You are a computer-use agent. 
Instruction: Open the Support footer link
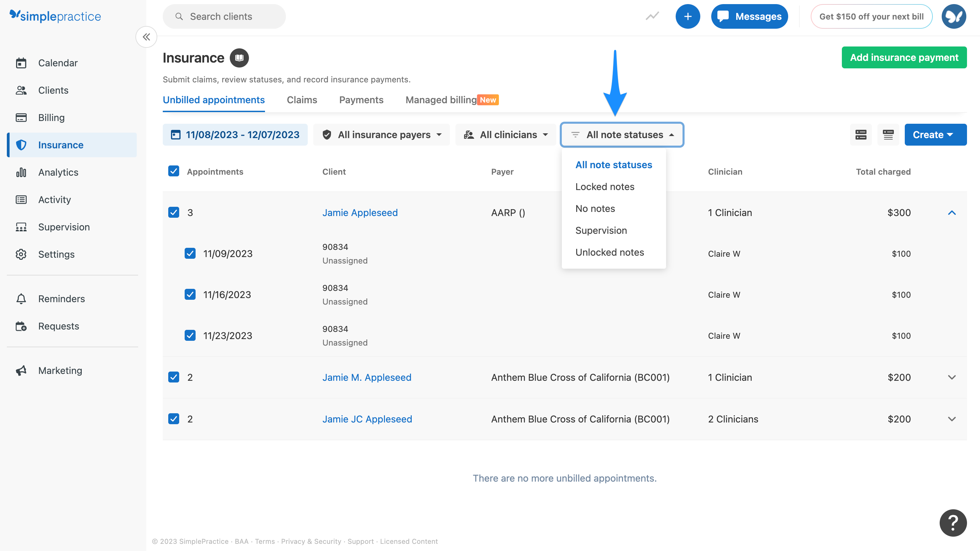(361, 541)
